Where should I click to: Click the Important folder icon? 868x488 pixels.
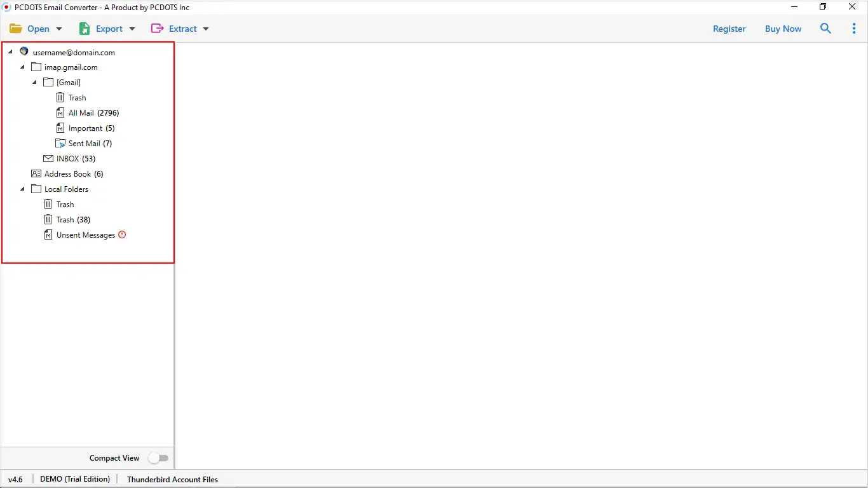coord(60,128)
